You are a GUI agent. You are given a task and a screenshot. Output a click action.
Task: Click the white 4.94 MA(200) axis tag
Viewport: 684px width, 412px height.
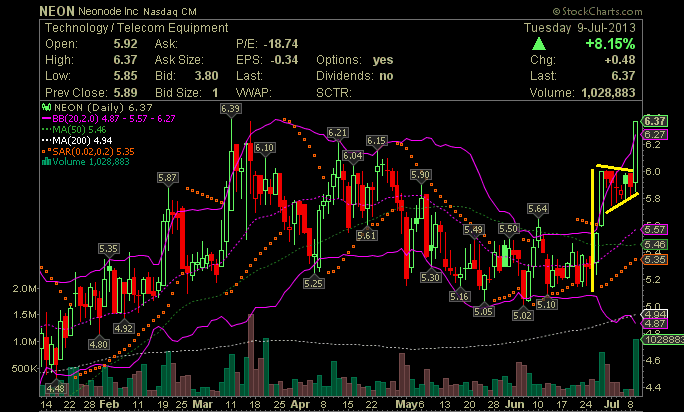654,314
